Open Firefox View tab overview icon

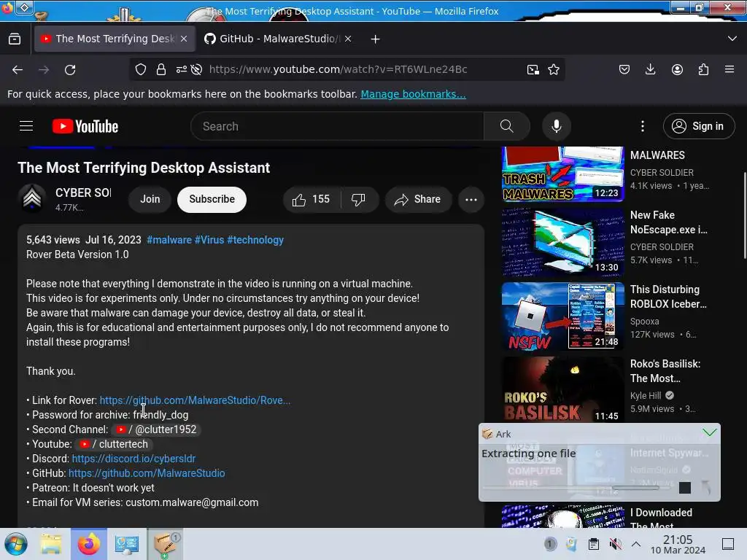pos(15,39)
